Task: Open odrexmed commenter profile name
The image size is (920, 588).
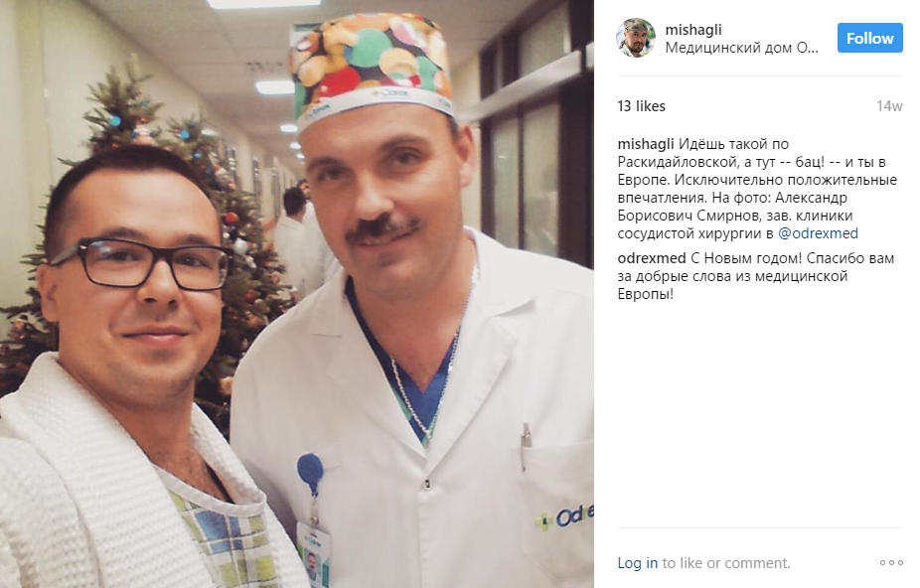Action: tap(652, 258)
